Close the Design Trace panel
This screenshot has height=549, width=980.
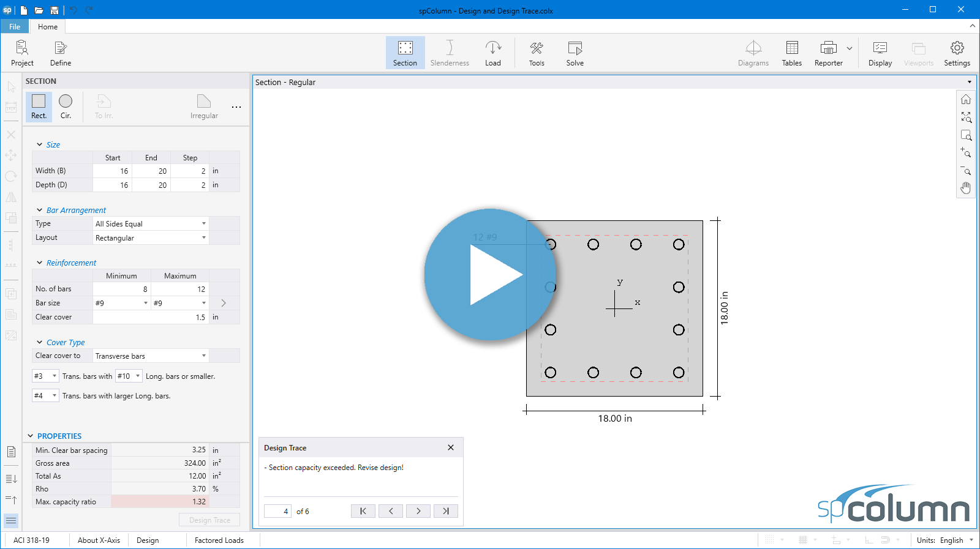[451, 447]
